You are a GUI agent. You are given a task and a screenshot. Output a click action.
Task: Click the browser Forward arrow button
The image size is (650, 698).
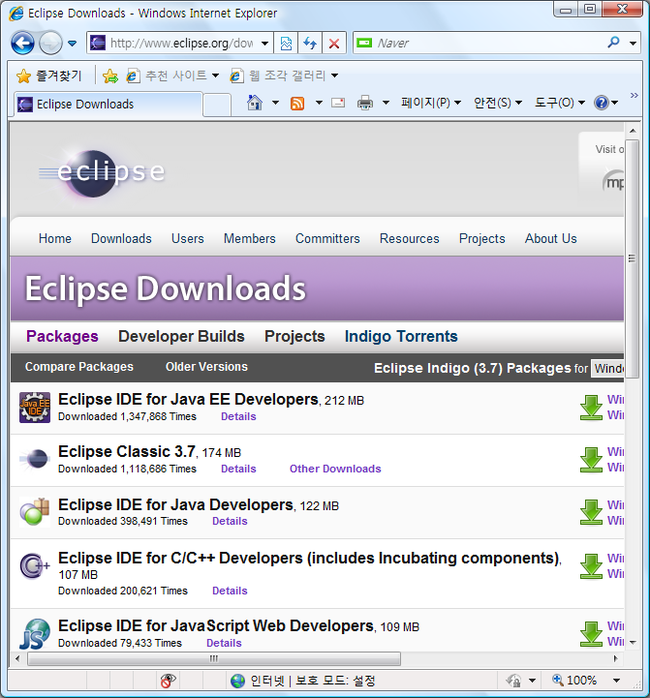(50, 43)
